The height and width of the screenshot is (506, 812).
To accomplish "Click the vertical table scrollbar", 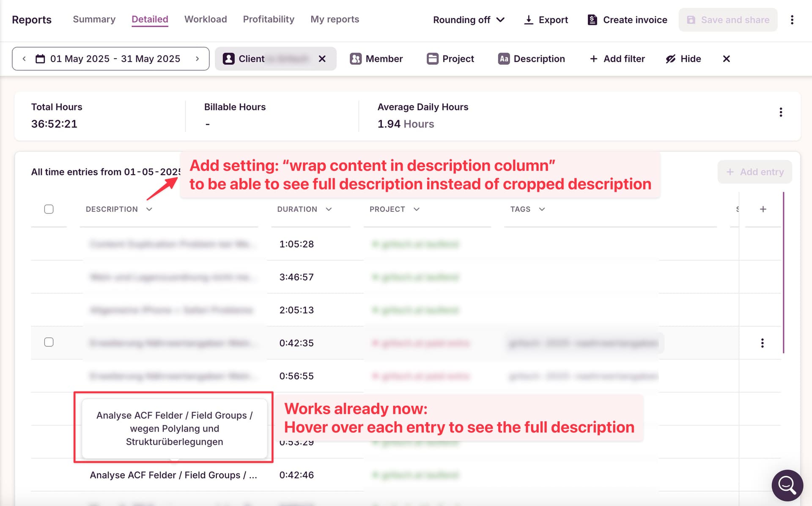I will coord(783,273).
